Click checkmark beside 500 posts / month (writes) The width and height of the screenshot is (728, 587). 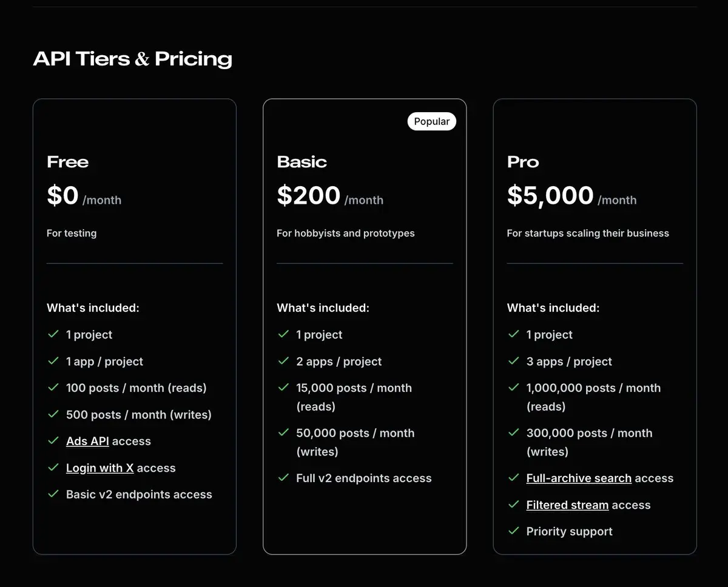[53, 414]
